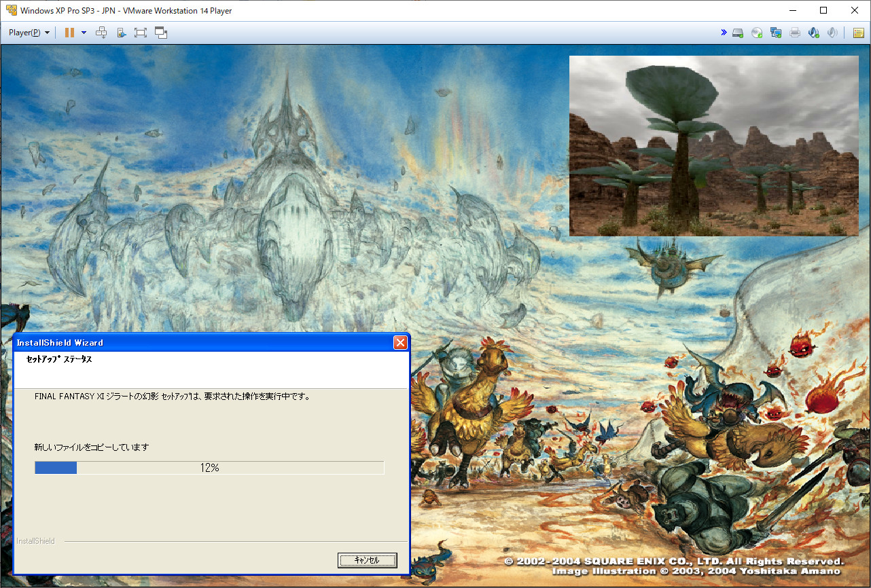871x588 pixels.
Task: Click the VMware Player title bar icon
Action: click(11, 10)
